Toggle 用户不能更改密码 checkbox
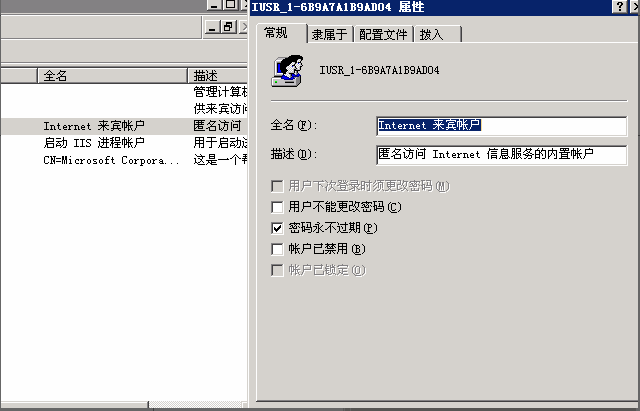The width and height of the screenshot is (640, 411). tap(277, 207)
